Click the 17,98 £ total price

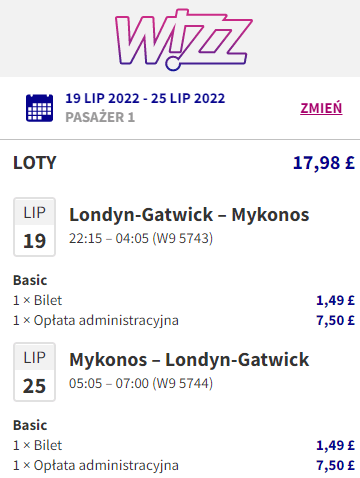click(324, 163)
